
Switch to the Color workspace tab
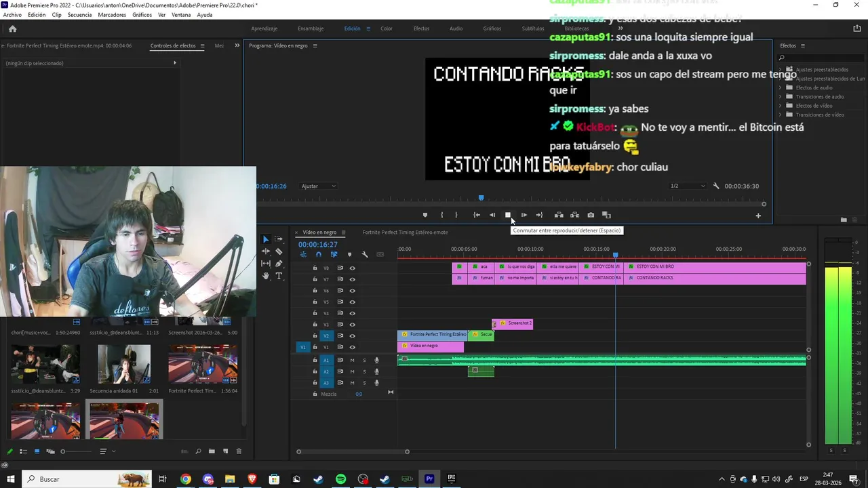click(x=387, y=28)
